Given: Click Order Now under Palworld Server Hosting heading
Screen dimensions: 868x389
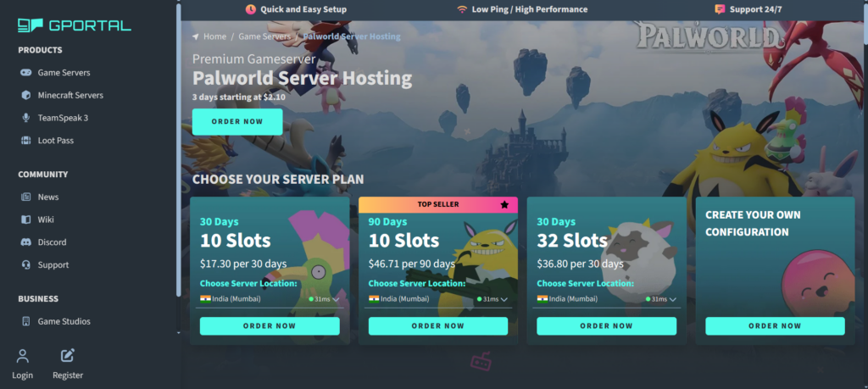Looking at the screenshot, I should [x=237, y=122].
